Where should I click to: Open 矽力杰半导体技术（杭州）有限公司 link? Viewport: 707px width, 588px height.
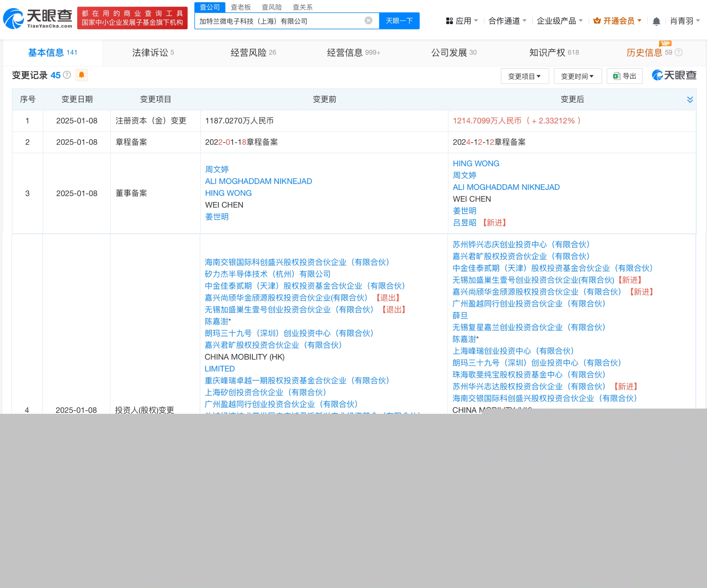268,274
